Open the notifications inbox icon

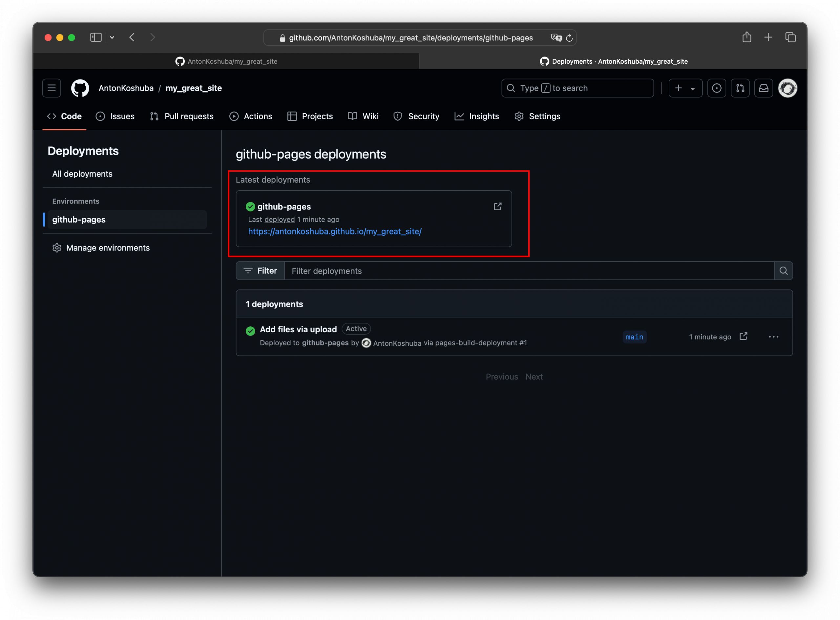point(764,88)
